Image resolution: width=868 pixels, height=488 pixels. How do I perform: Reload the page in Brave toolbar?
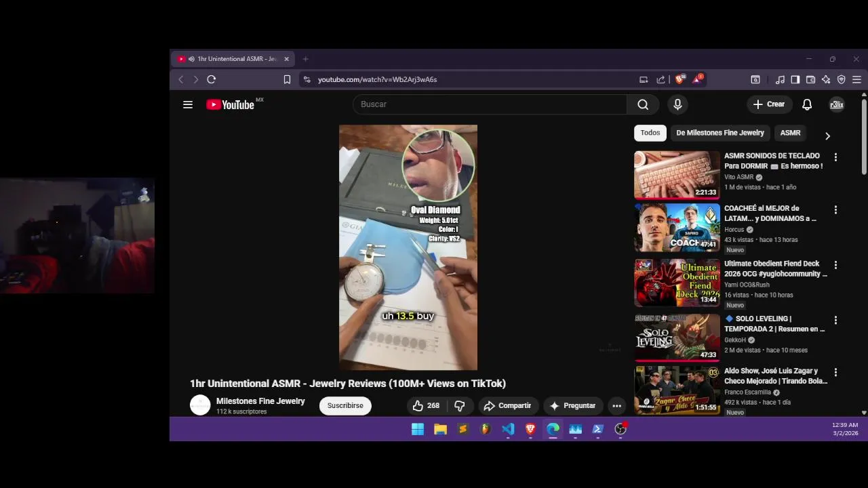click(211, 79)
